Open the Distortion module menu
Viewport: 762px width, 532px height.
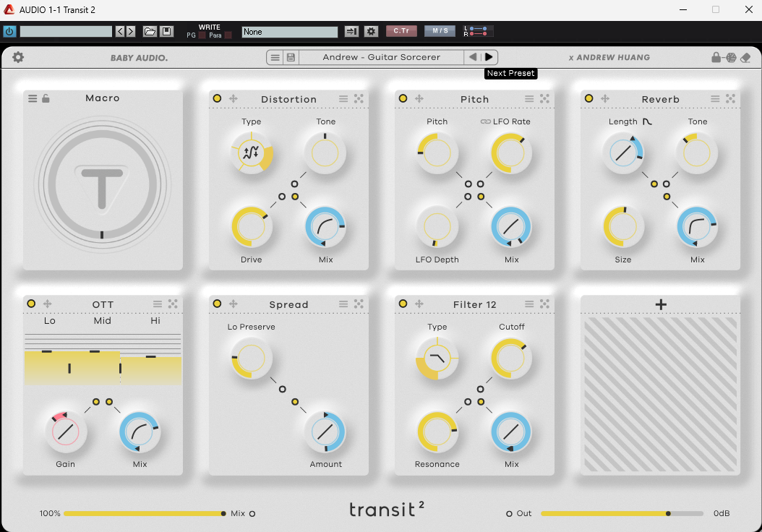[343, 98]
